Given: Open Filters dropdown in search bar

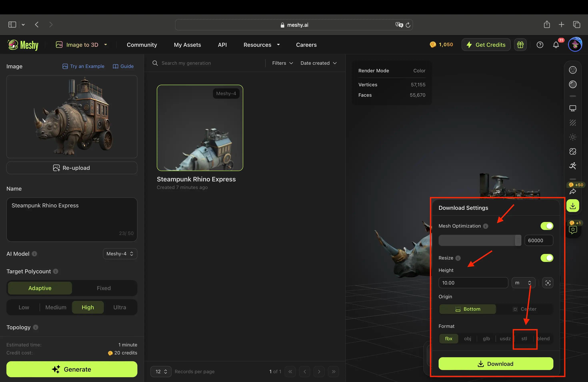Looking at the screenshot, I should click(281, 63).
